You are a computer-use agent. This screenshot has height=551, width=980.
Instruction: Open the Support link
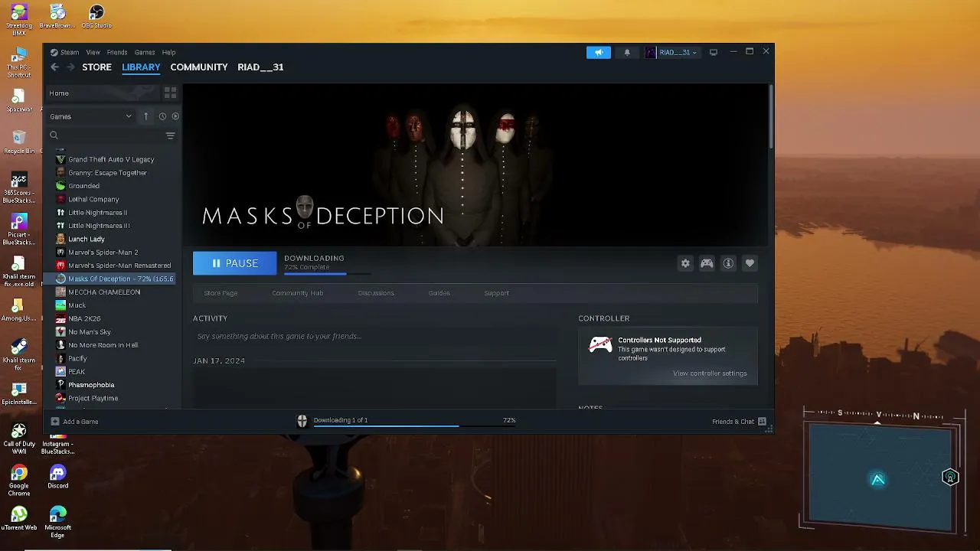pyautogui.click(x=496, y=293)
